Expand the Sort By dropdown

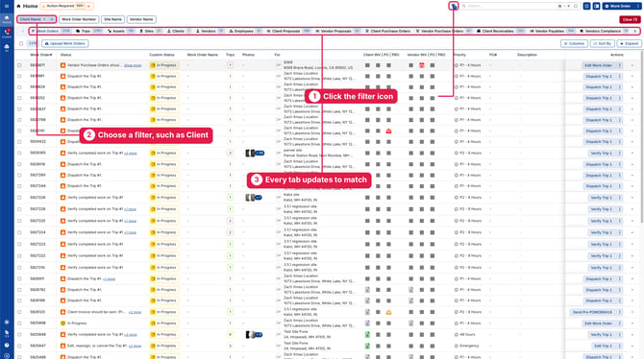tap(602, 43)
